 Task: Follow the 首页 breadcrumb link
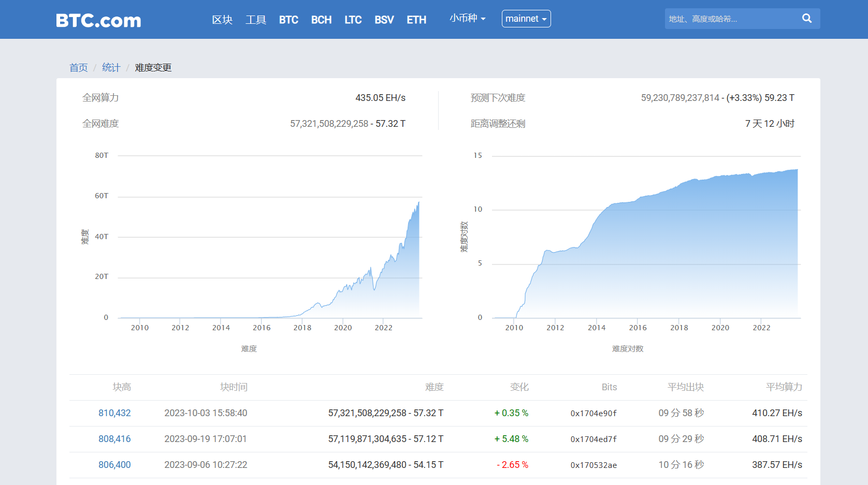click(x=79, y=68)
